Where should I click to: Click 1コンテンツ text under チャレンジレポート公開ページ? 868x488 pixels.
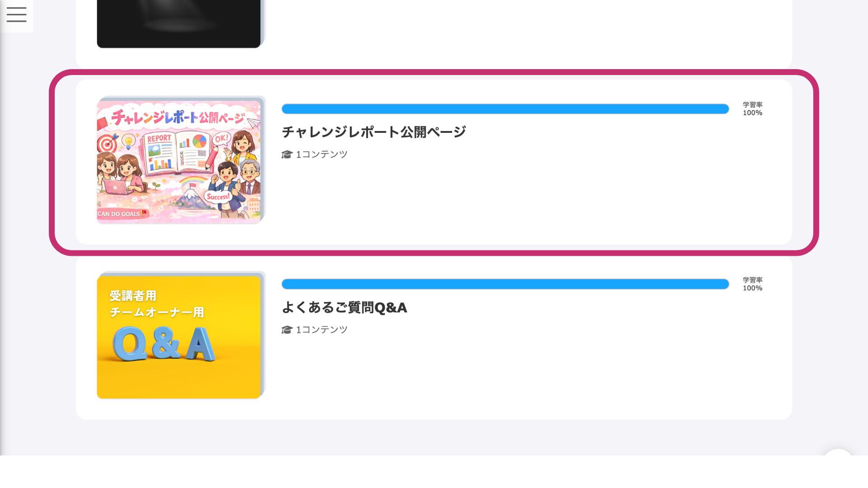point(321,155)
